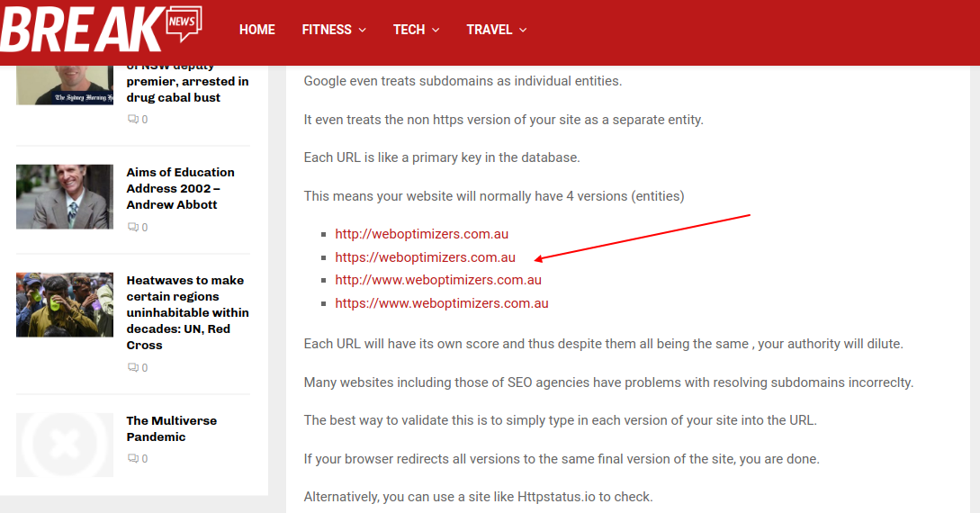Open the http://weboptimizers.com.au link
The image size is (980, 513).
coord(421,234)
